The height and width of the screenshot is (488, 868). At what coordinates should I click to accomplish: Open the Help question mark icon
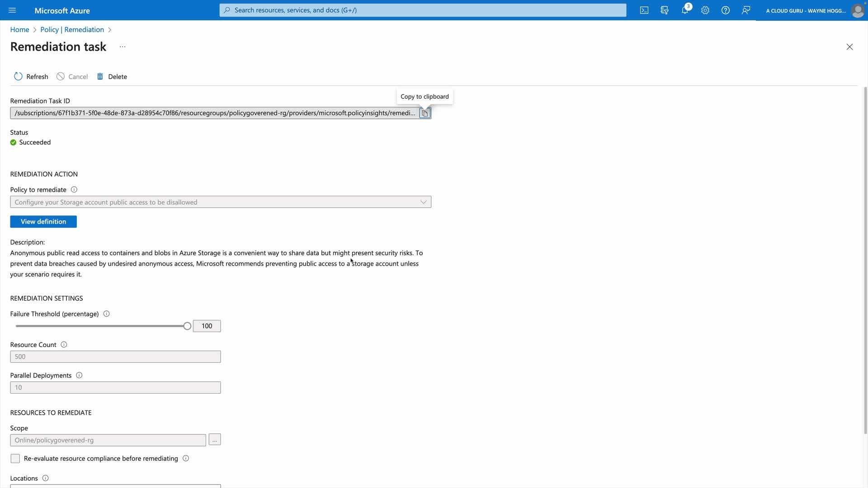point(725,10)
